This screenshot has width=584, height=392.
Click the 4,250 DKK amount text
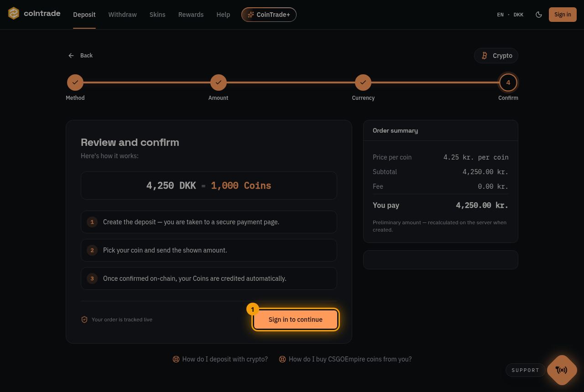[171, 186]
